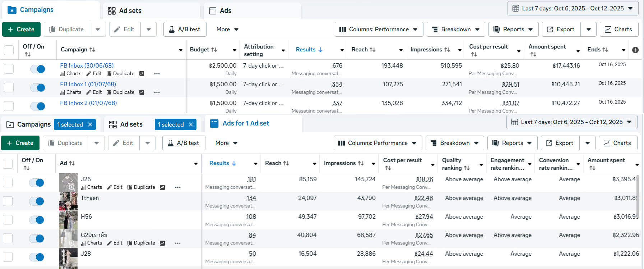
Task: Remove the Campaigns 1 selected filter
Action: [90, 124]
